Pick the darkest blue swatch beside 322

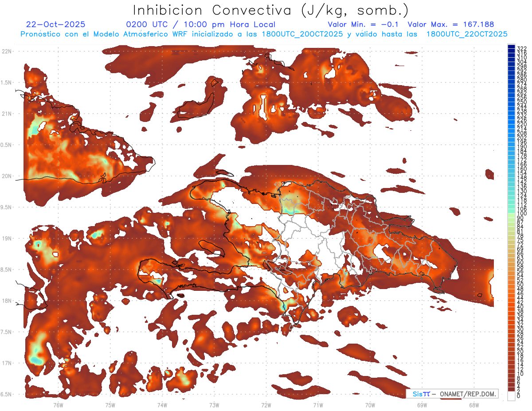click(x=512, y=47)
